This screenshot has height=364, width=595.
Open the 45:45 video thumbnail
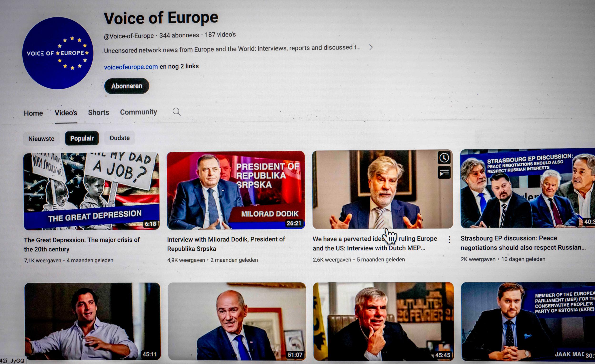(383, 321)
